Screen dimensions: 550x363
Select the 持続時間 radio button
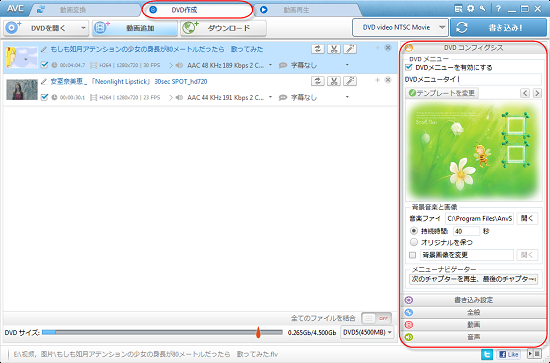[x=414, y=231]
